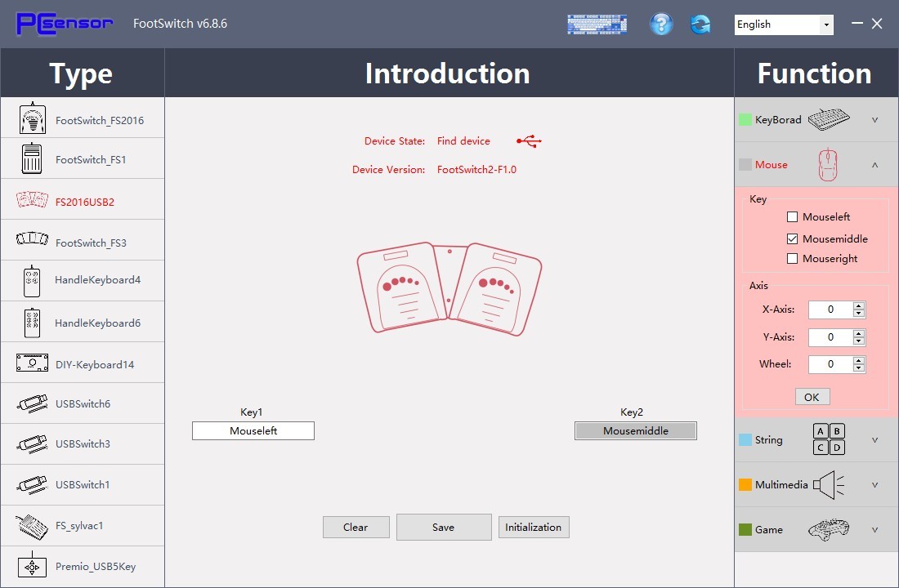Open the virtual keyboard icon in title bar
Viewport: 899px width, 588px height.
[597, 24]
